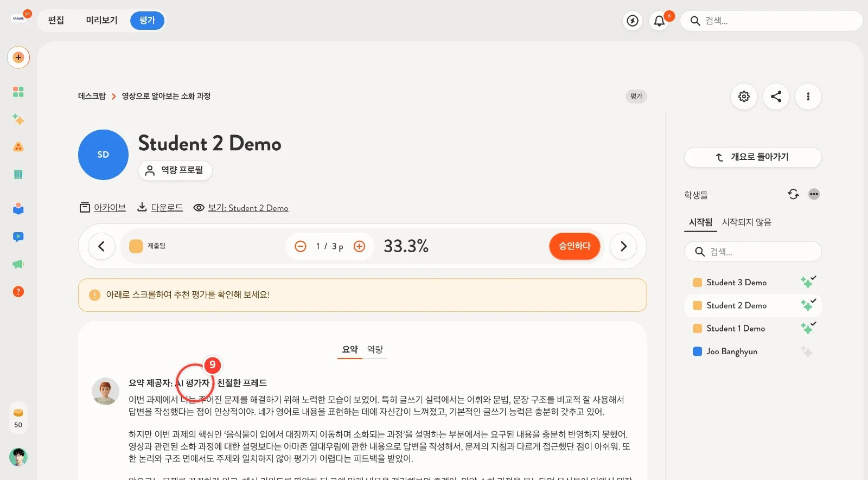
Task: Open the green library books sidebar icon
Action: pos(18,174)
